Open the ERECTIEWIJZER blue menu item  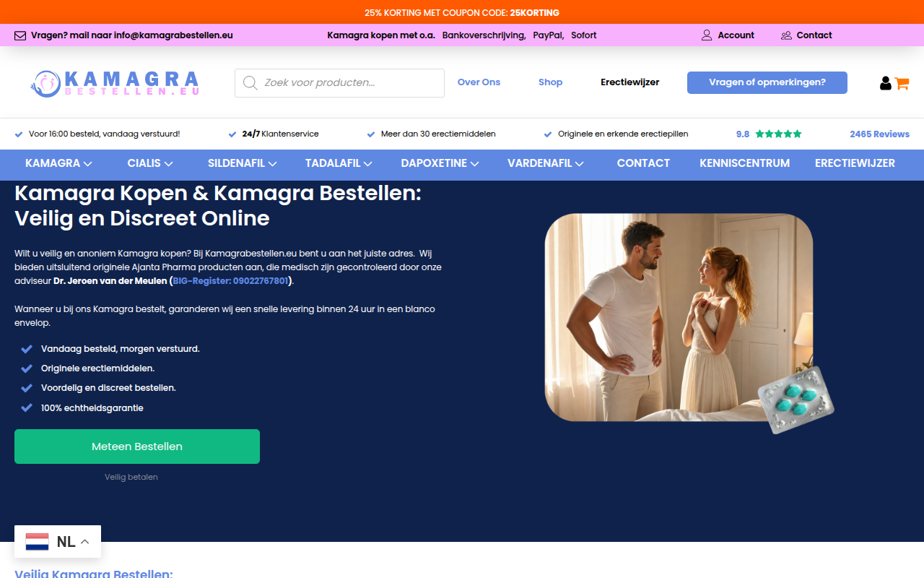855,163
